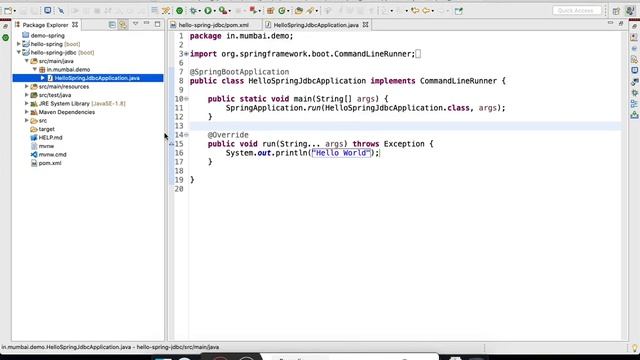This screenshot has width=640, height=360.
Task: Click the Restore icon in left trim bar
Action: [5, 26]
